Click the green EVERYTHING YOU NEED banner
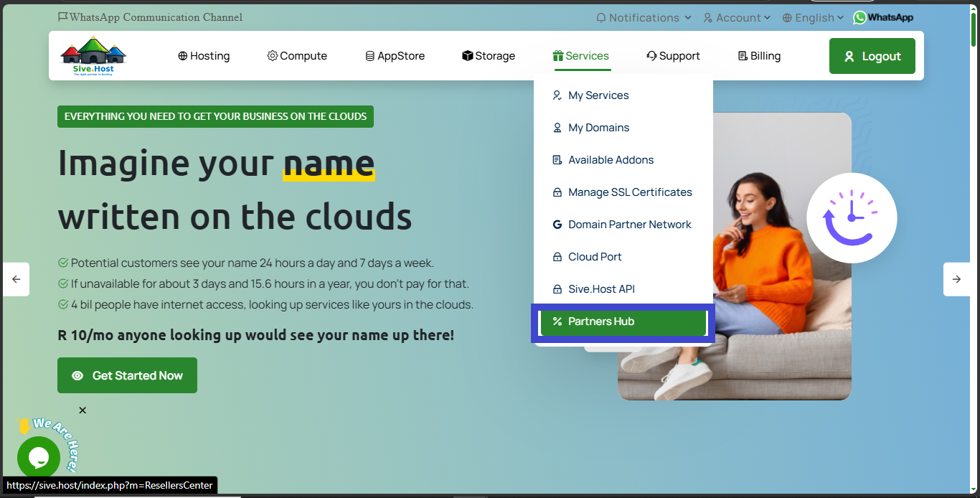 (215, 116)
